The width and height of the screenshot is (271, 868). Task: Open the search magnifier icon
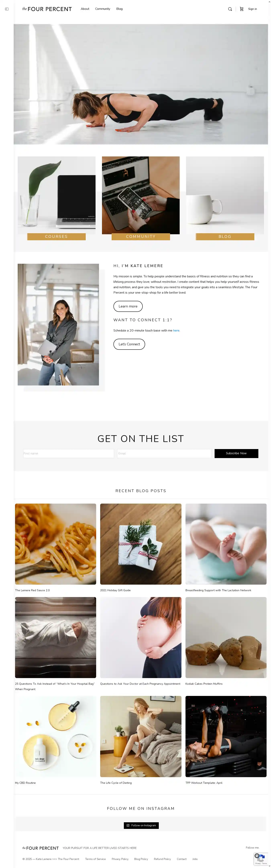(x=230, y=9)
